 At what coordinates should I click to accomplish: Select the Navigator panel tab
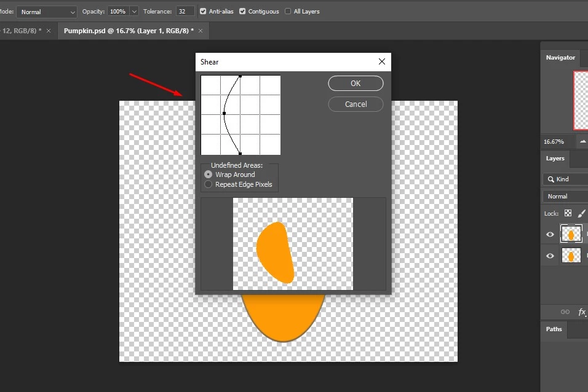[560, 57]
